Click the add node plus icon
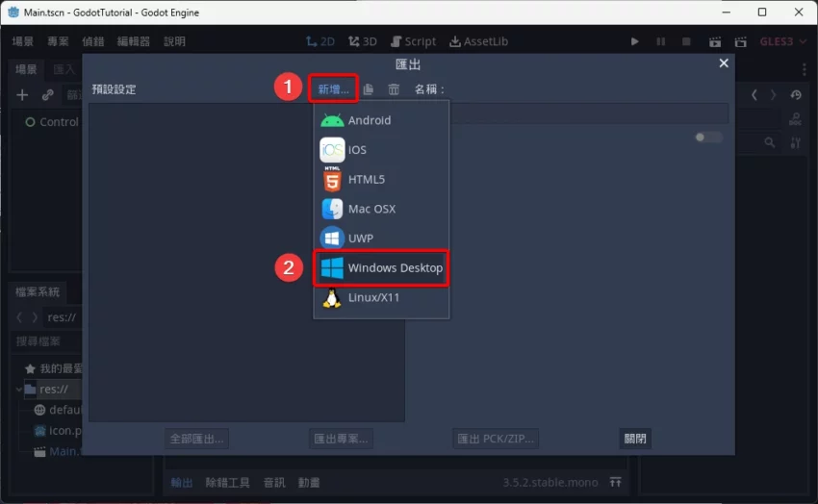Image resolution: width=818 pixels, height=504 pixels. pyautogui.click(x=22, y=95)
